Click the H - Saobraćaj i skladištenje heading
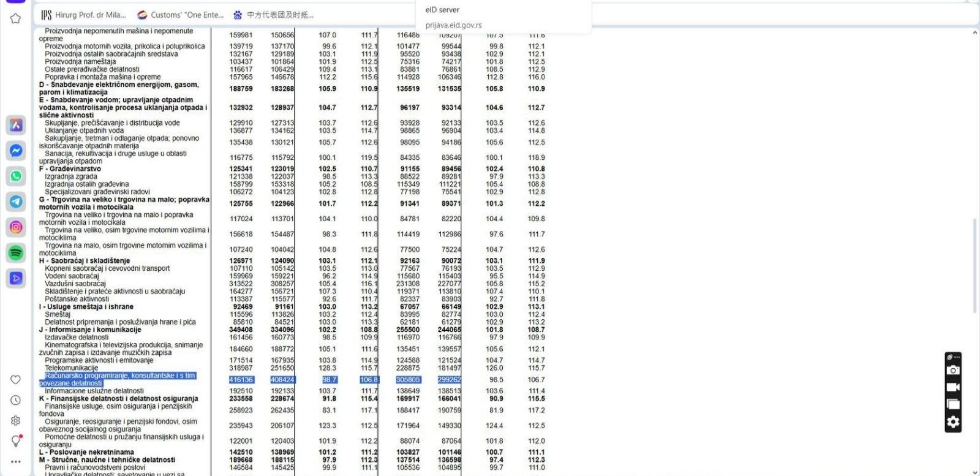980x476 pixels. [85, 261]
